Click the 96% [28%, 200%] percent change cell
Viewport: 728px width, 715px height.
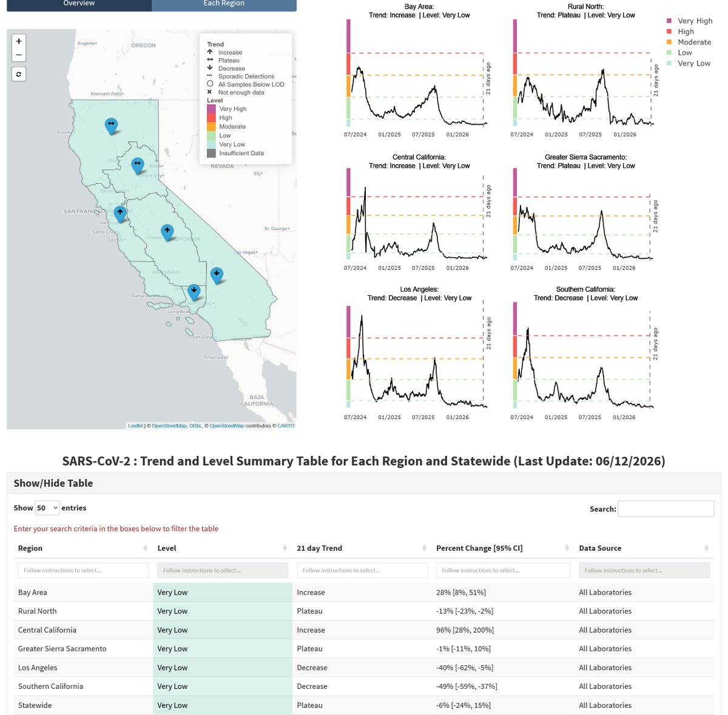tap(503, 630)
